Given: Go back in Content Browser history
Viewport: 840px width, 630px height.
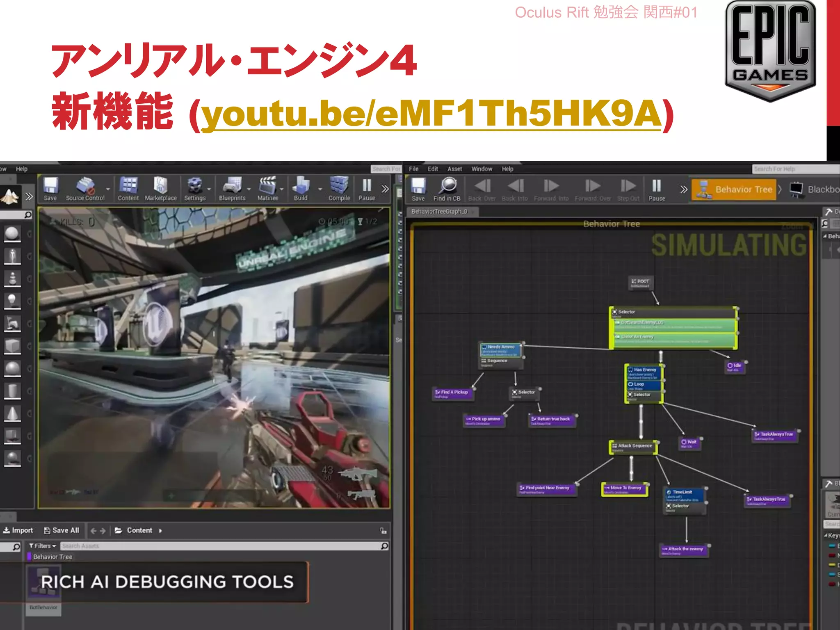Looking at the screenshot, I should [x=93, y=531].
